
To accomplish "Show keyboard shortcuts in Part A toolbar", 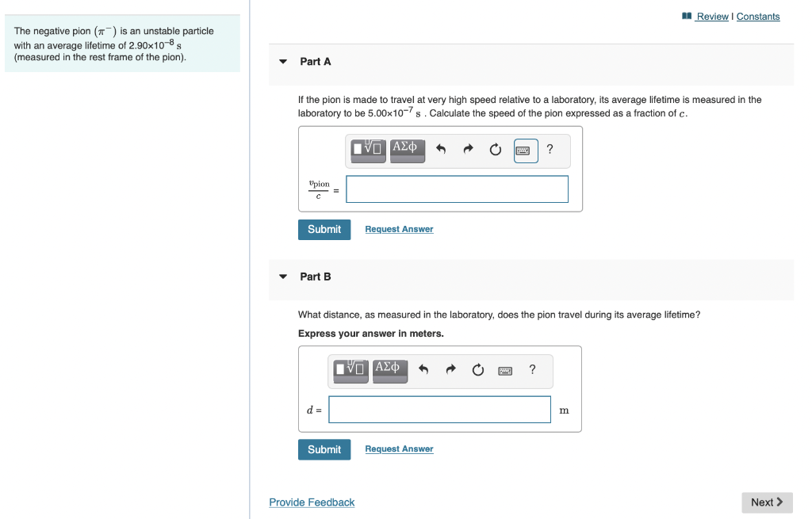I will (524, 150).
